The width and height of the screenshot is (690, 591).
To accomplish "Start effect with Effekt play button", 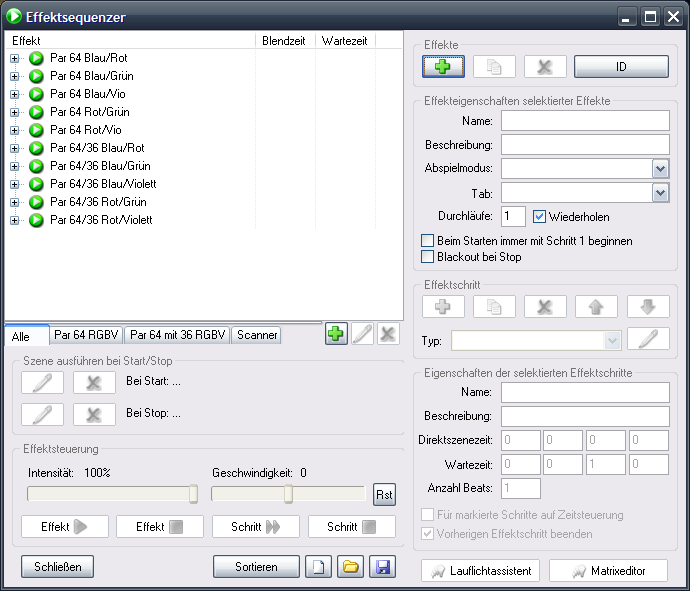I will point(65,527).
